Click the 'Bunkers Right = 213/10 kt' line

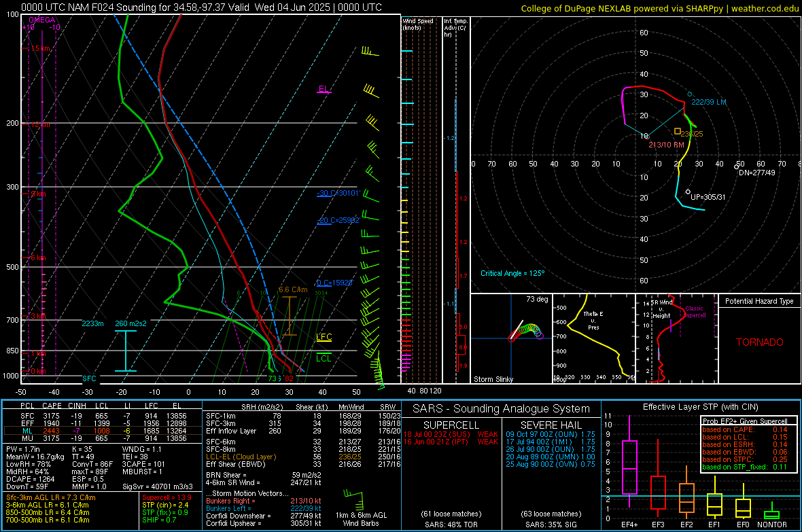click(264, 501)
